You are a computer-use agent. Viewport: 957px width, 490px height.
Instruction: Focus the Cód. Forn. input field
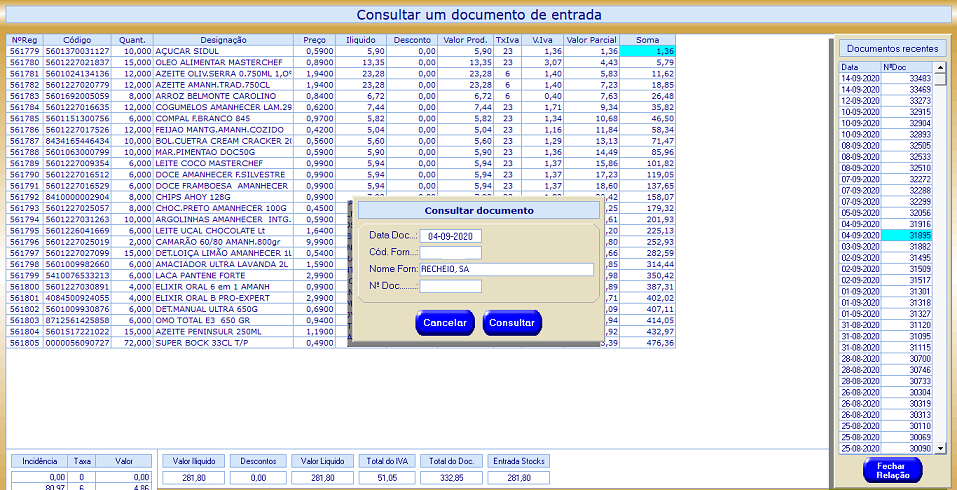click(450, 253)
